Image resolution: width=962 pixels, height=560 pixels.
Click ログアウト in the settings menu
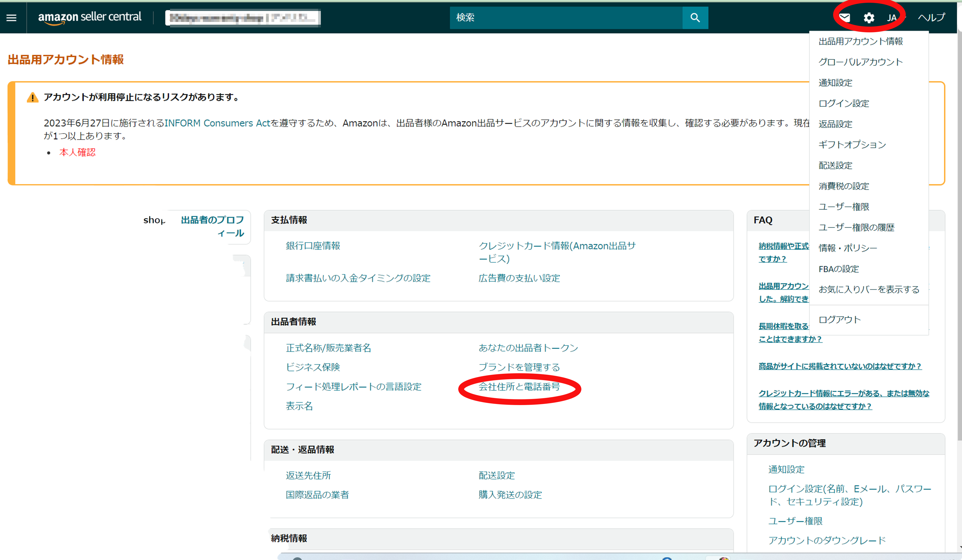839,319
